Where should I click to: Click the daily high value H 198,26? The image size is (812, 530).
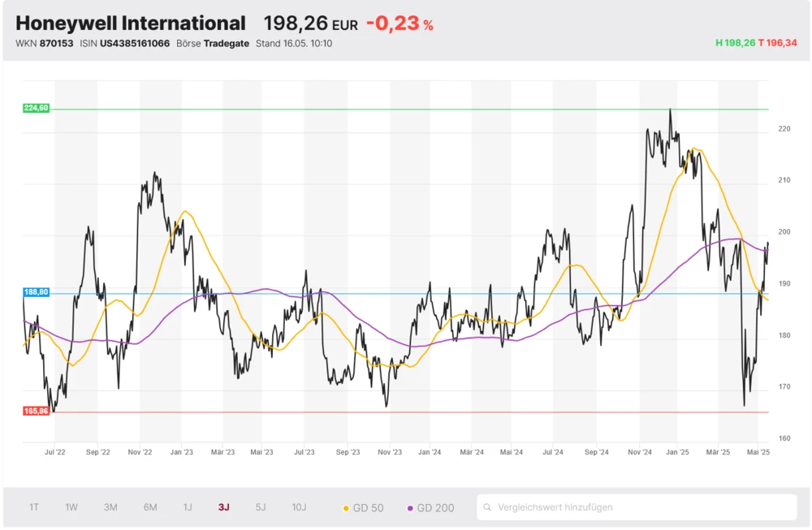(735, 44)
